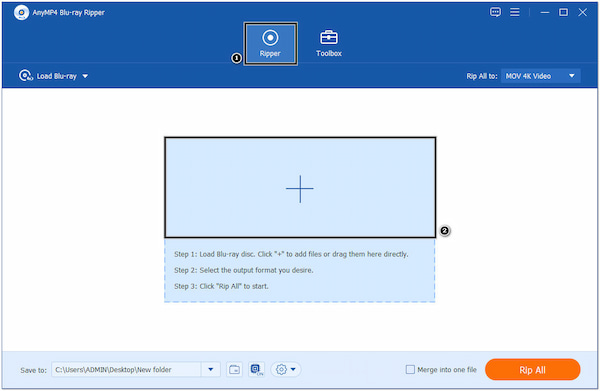600x391 pixels.
Task: Click the Load Blu-ray disc icon
Action: tap(26, 76)
